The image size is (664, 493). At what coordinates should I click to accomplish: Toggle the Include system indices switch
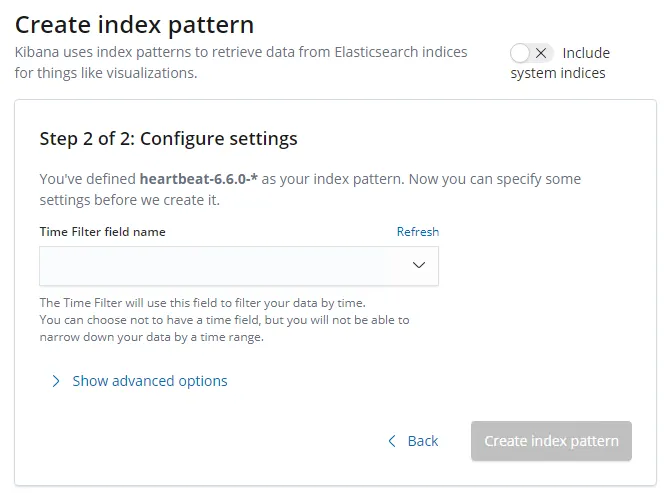click(531, 53)
